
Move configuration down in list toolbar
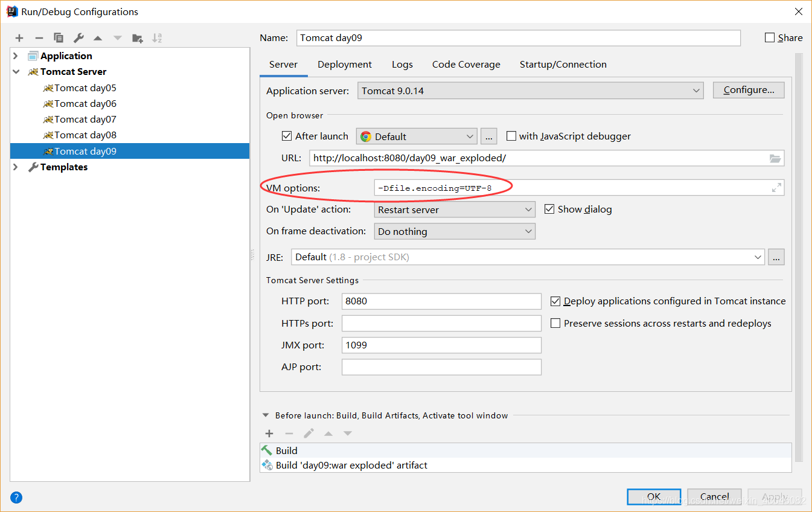[x=118, y=38]
